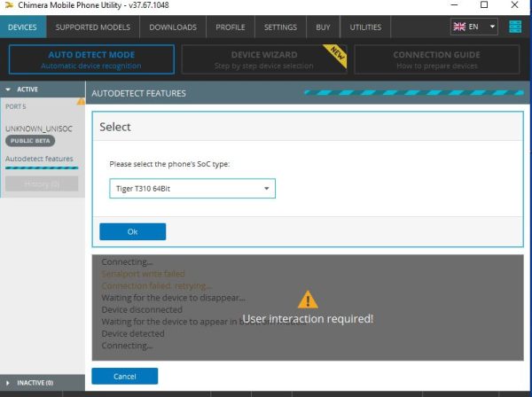Click the UK flag language icon
This screenshot has height=397, width=532.
click(x=459, y=27)
